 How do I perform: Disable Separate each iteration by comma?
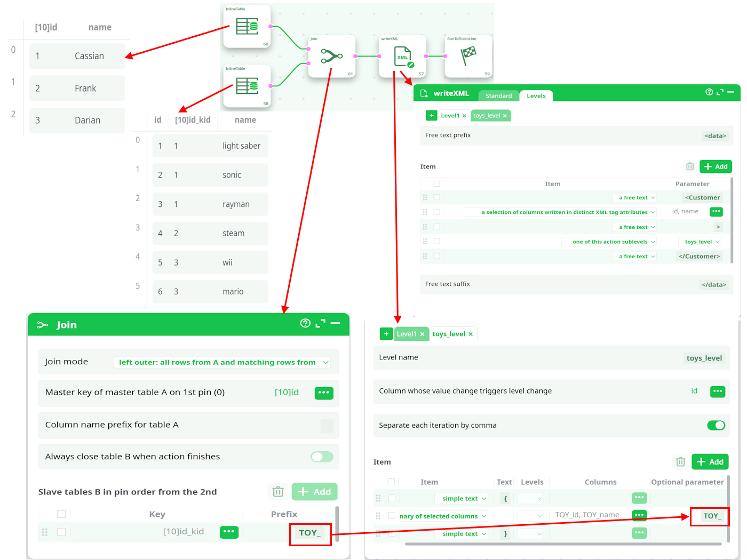click(x=716, y=425)
